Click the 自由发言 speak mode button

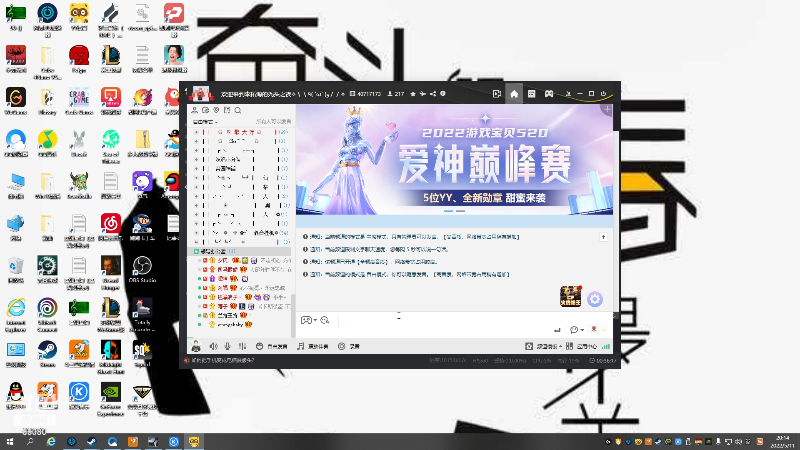click(271, 346)
